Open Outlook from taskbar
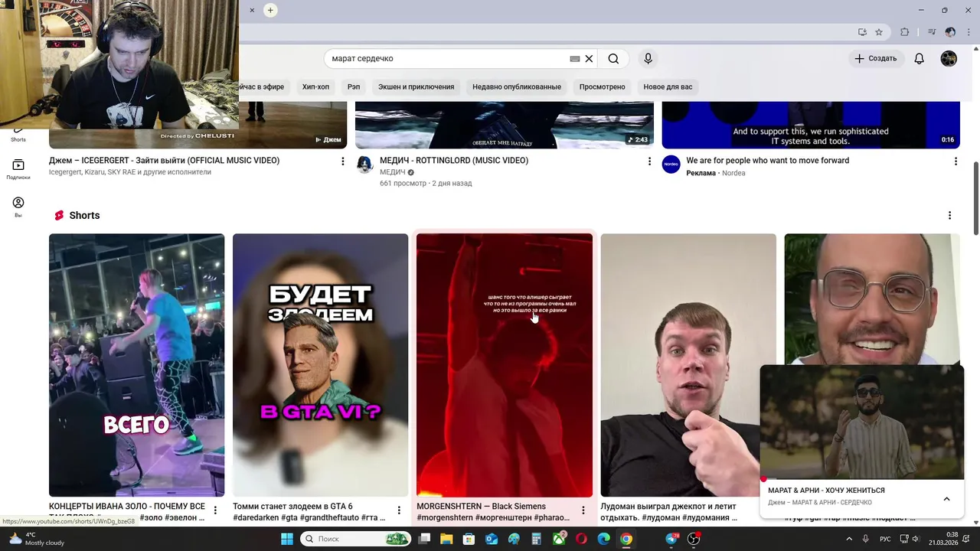 click(492, 539)
